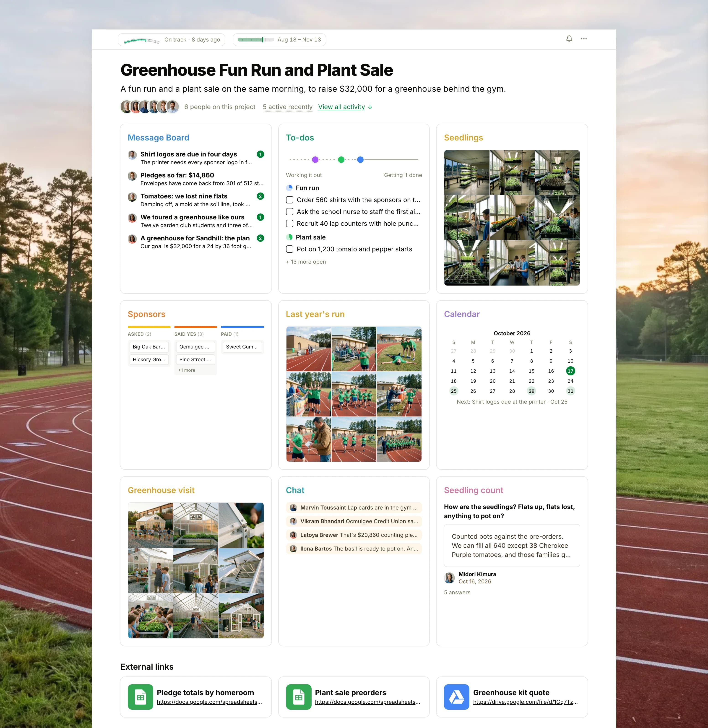Check 'Recruit 40 lap counters' to-do
Screen dimensions: 708x728
290,224
